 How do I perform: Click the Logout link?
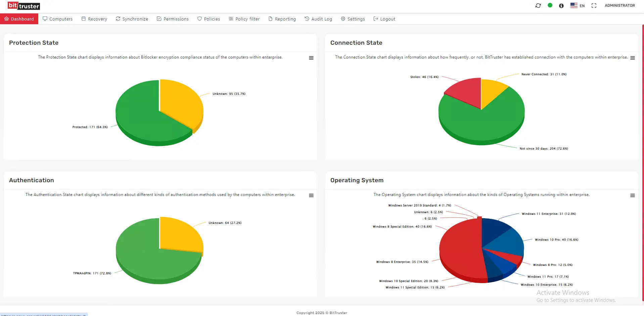tap(384, 19)
